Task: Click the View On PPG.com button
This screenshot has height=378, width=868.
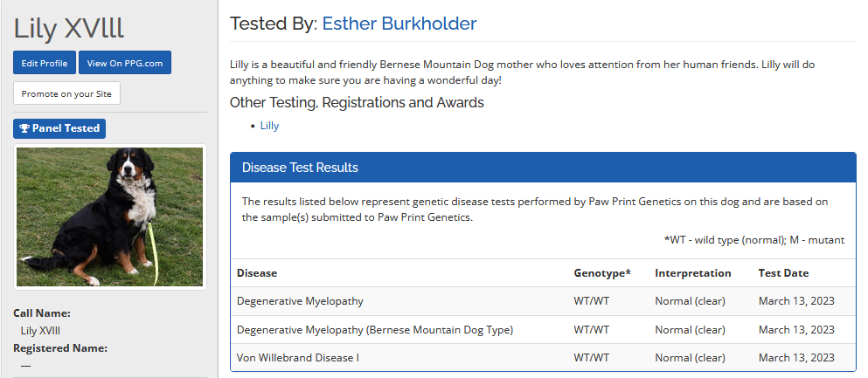Action: (x=124, y=63)
